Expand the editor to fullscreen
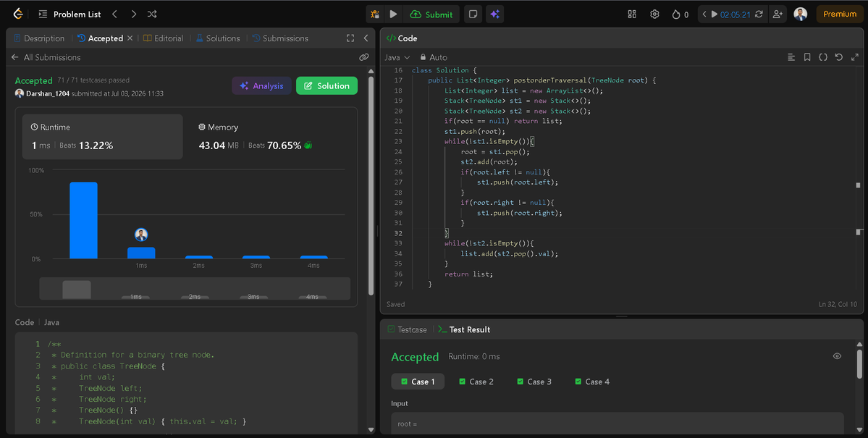This screenshot has width=868, height=438. click(x=855, y=57)
